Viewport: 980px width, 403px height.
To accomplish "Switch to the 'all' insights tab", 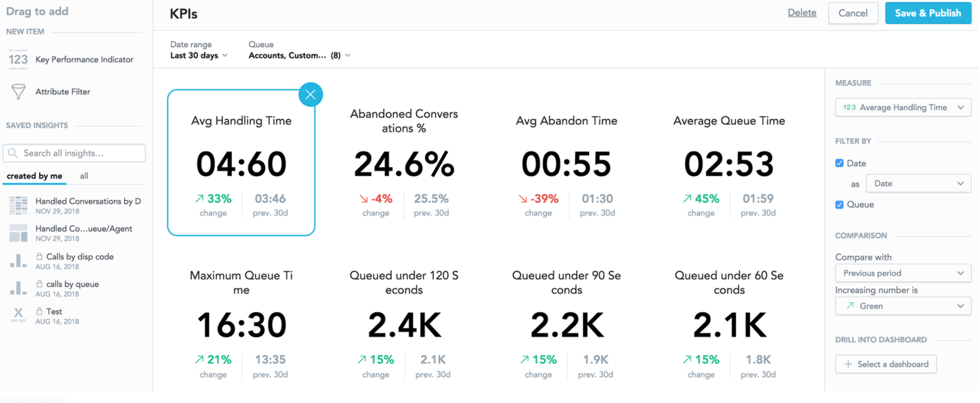I will [x=84, y=176].
